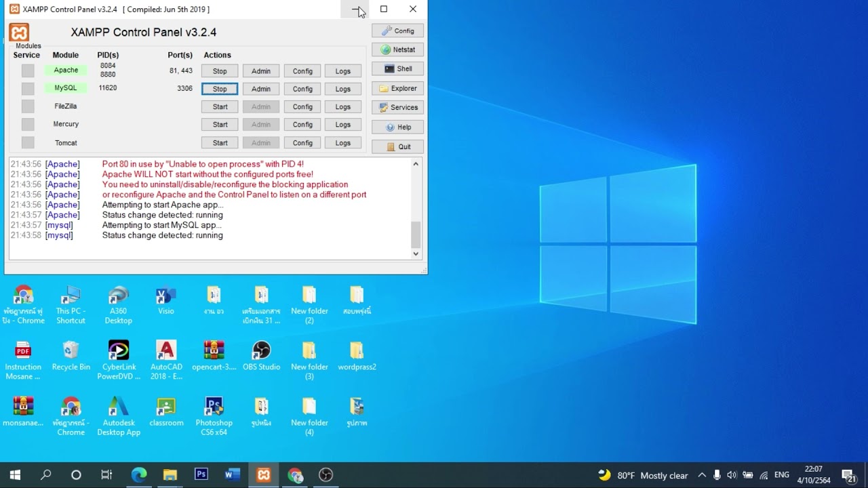Viewport: 868px width, 488px height.
Task: Toggle the MySQL service checkbox
Action: 27,89
